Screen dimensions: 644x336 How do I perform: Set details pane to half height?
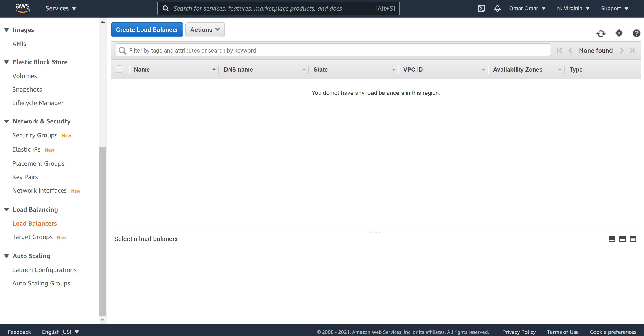(x=622, y=239)
